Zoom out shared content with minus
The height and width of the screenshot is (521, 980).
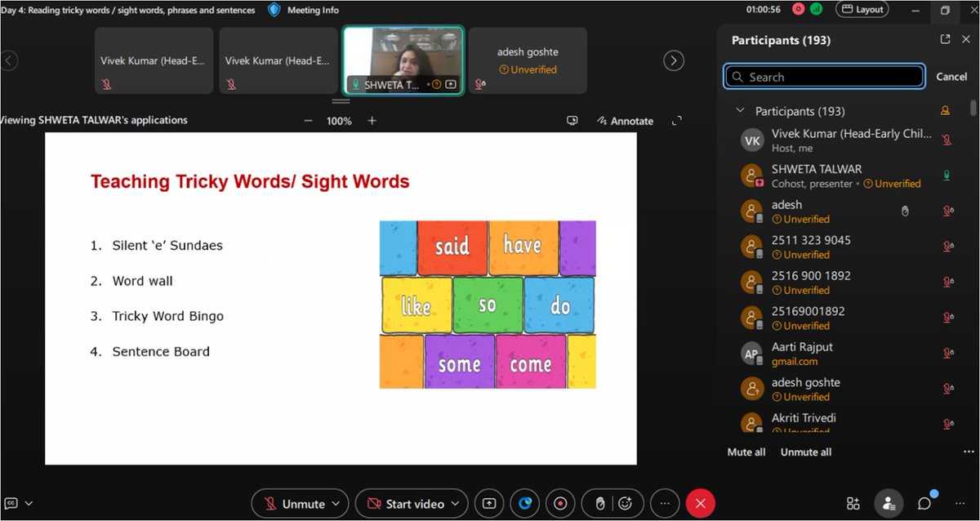point(308,121)
